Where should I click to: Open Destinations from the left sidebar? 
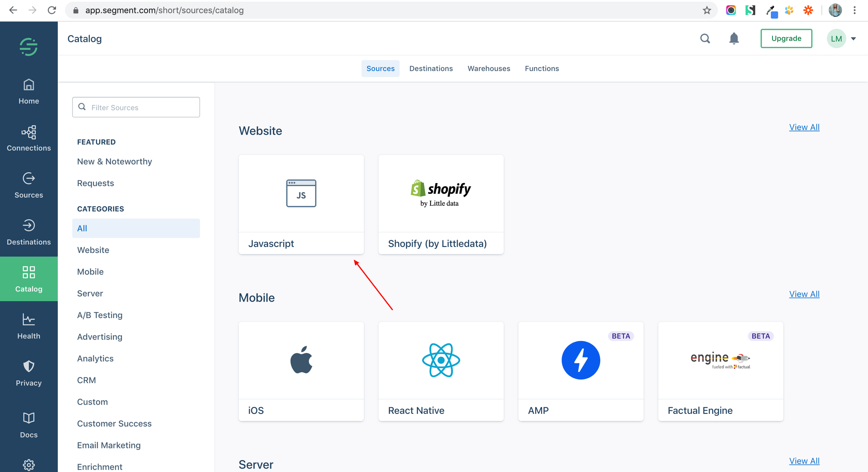[x=28, y=232]
